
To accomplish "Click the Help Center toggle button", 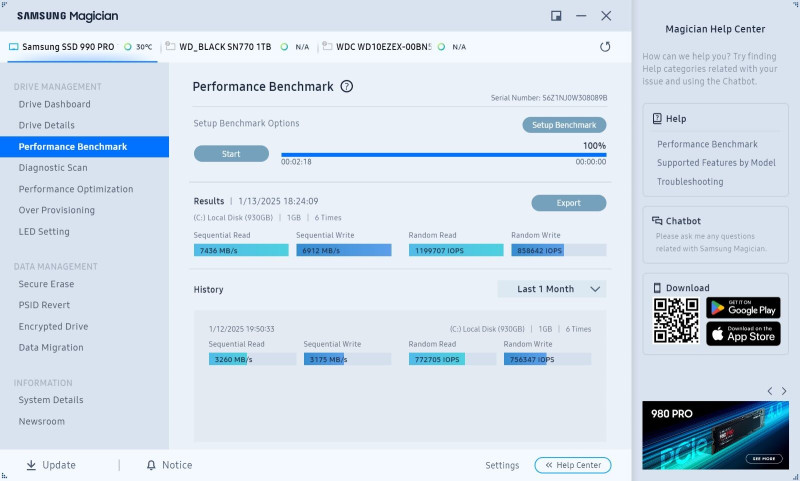I will click(572, 465).
